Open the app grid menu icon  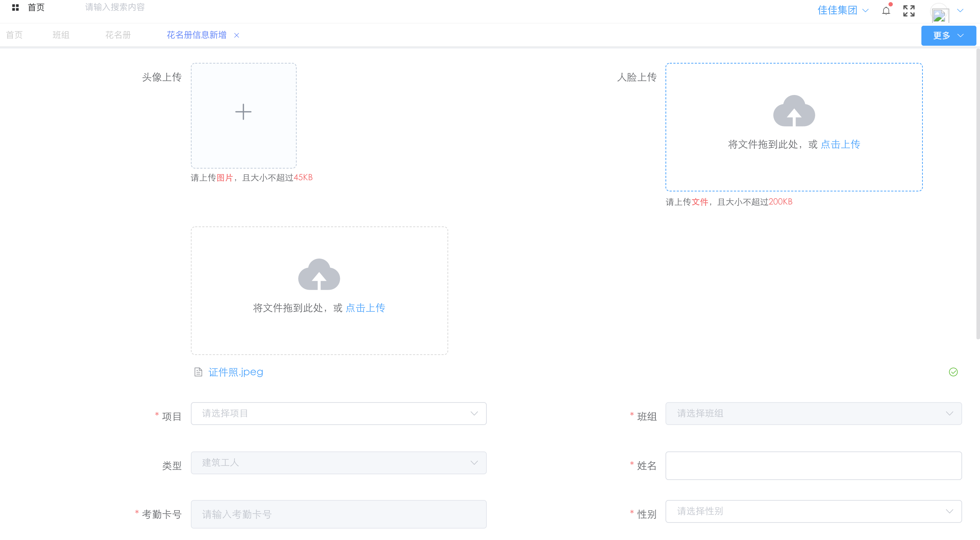pos(15,7)
